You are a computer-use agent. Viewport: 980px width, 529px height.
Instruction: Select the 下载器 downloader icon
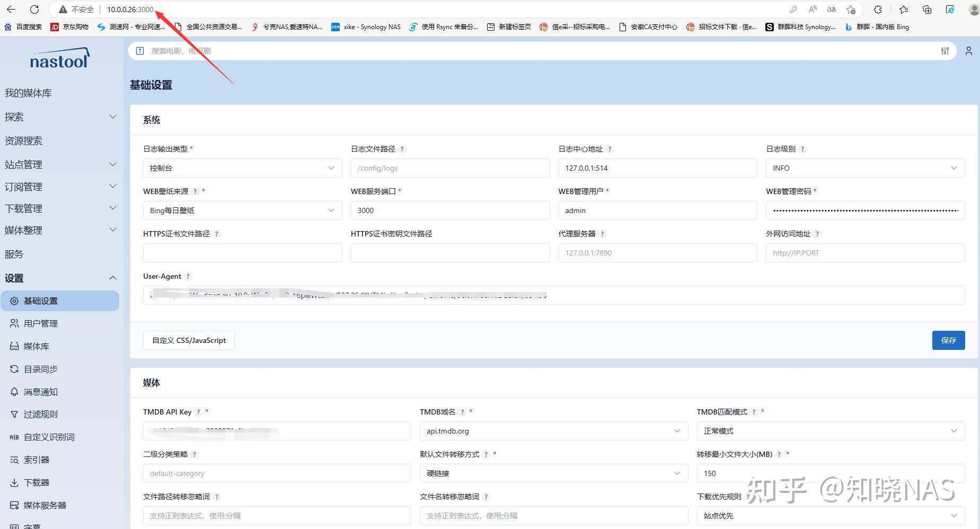click(14, 482)
